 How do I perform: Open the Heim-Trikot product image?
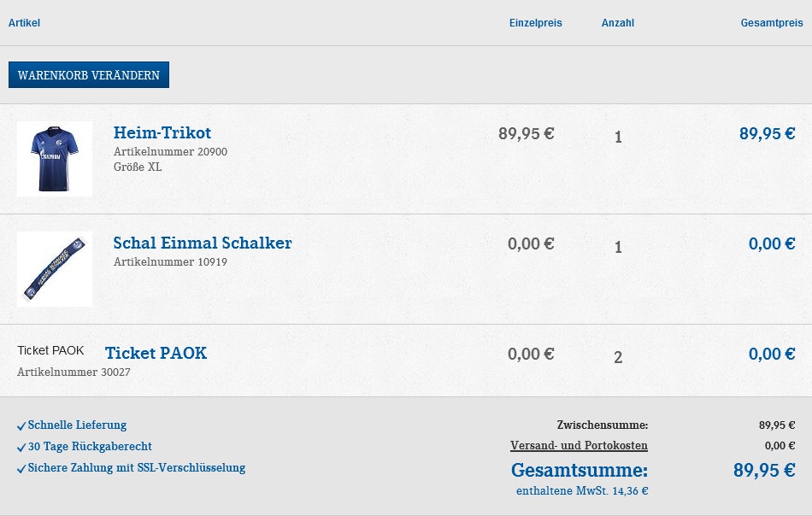[54, 158]
